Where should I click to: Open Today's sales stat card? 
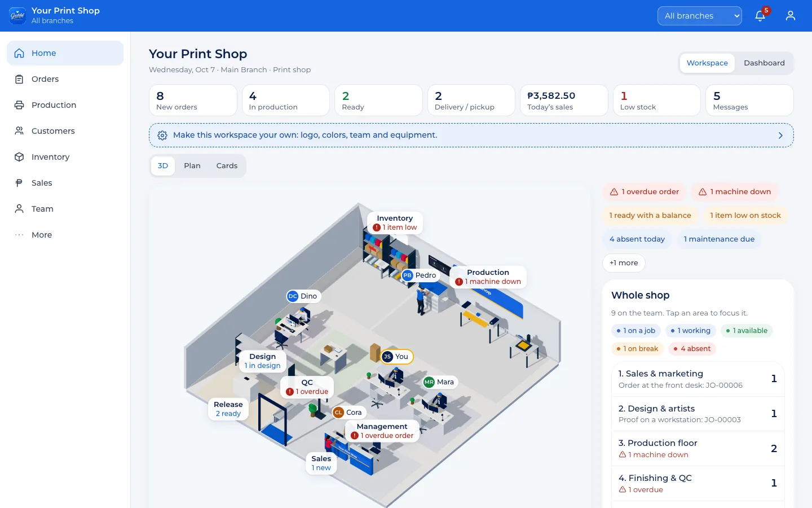click(564, 100)
